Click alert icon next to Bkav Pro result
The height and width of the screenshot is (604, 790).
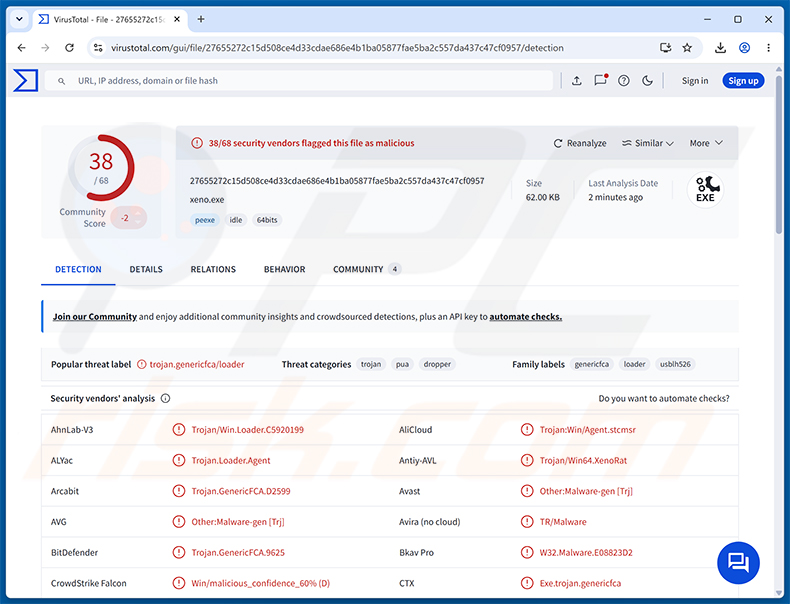click(527, 553)
